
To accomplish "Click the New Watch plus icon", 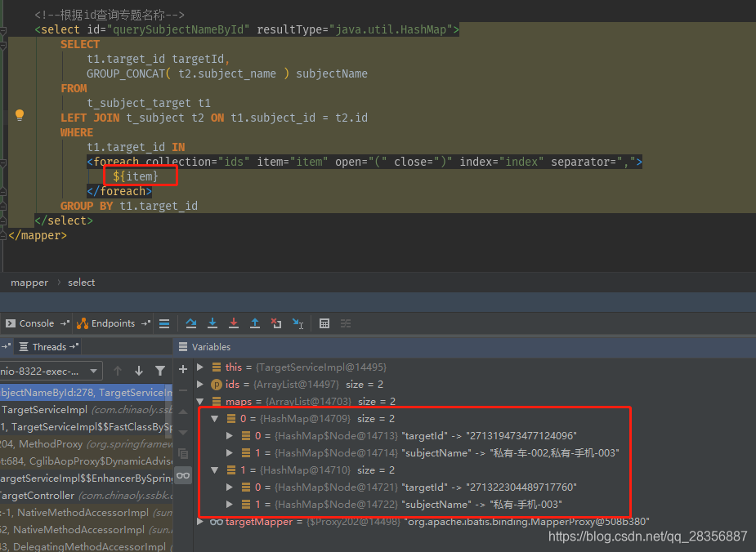I will click(183, 369).
